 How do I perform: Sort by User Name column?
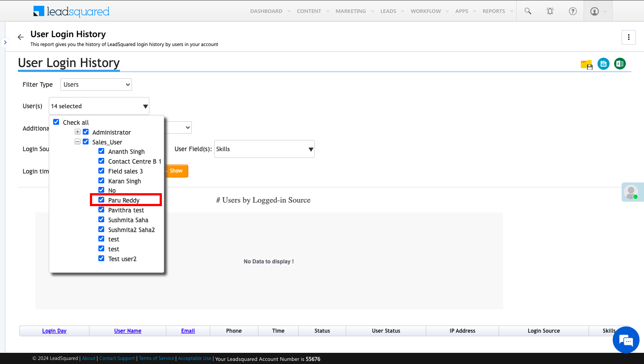(128, 331)
